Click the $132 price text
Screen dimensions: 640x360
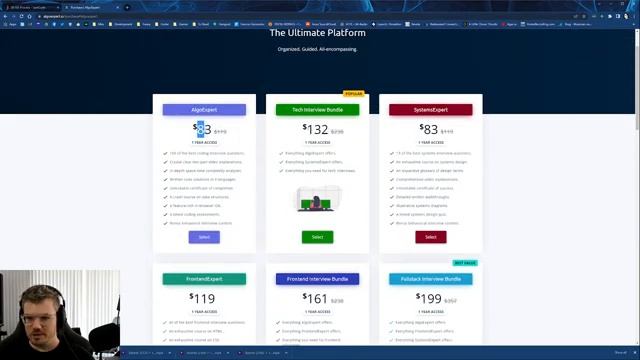(x=315, y=129)
